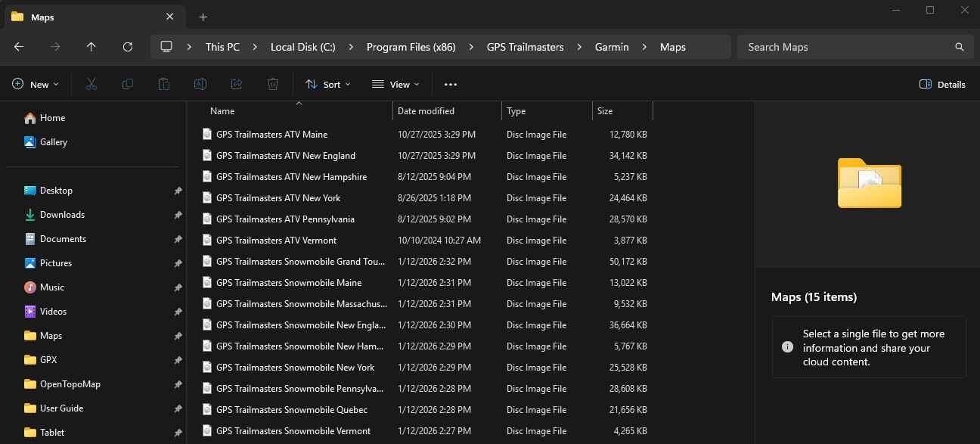Sort files by Date modified column
Image resolution: width=980 pixels, height=444 pixels.
click(426, 111)
